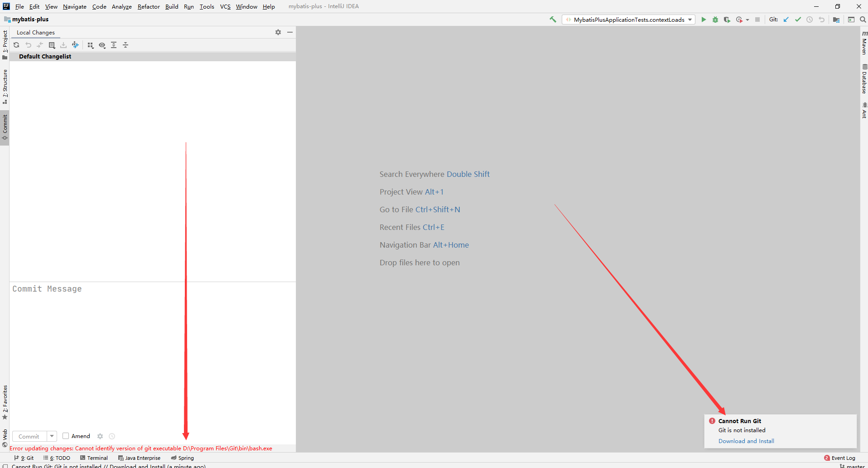
Task: Open the Event Log
Action: pos(840,458)
